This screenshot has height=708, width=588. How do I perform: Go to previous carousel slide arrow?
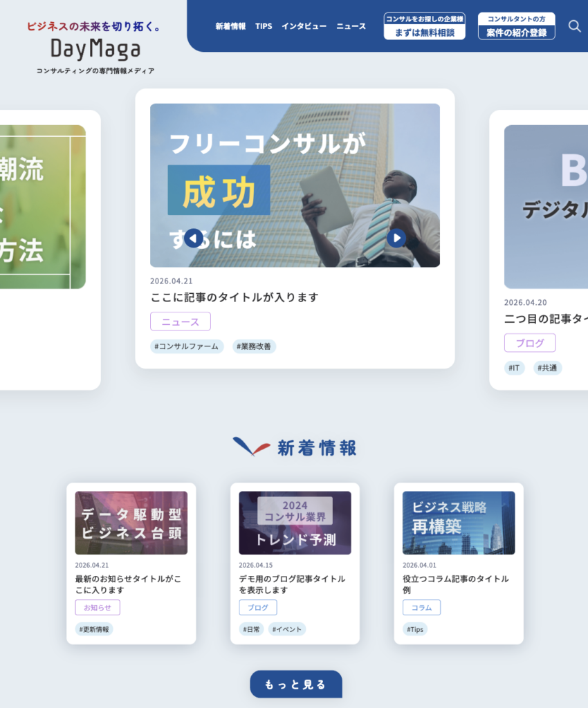point(194,238)
